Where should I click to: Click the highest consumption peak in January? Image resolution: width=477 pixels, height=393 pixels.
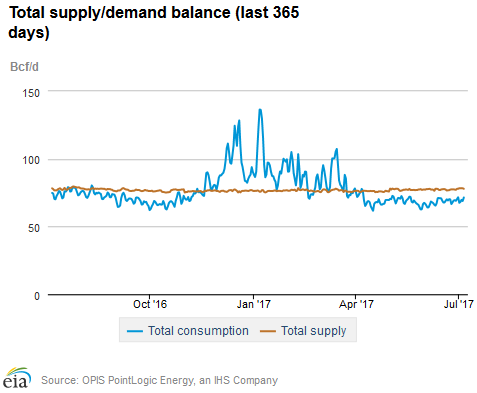260,110
